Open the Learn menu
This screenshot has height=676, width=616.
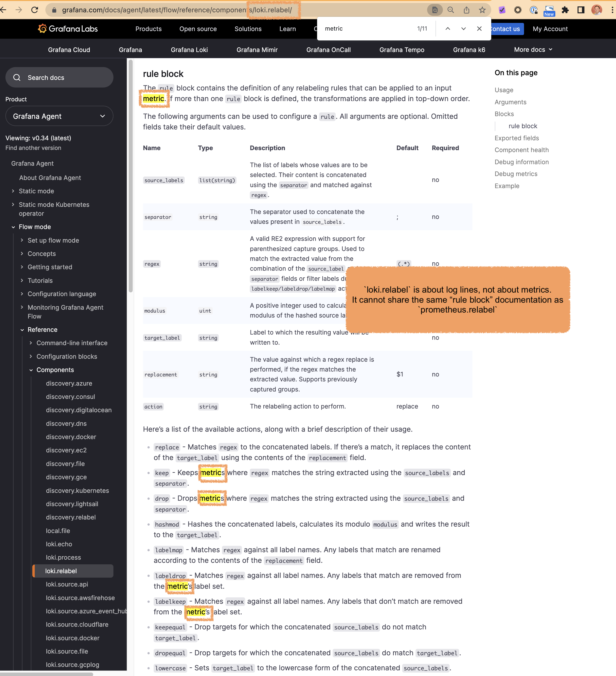[x=287, y=29]
